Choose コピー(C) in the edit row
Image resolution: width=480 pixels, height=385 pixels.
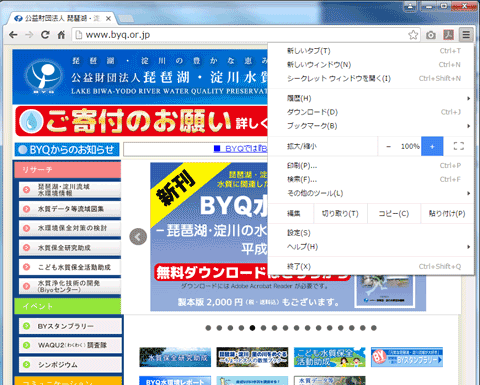(x=394, y=213)
